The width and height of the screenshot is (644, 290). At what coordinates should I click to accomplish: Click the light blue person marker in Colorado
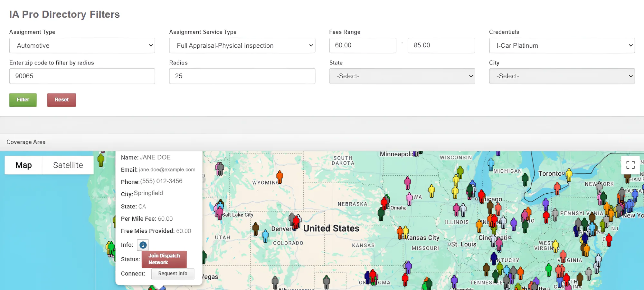coord(265,236)
